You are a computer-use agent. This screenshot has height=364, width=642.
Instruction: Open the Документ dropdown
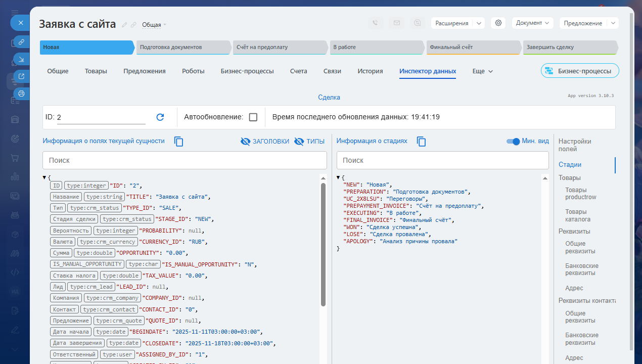[x=532, y=23]
